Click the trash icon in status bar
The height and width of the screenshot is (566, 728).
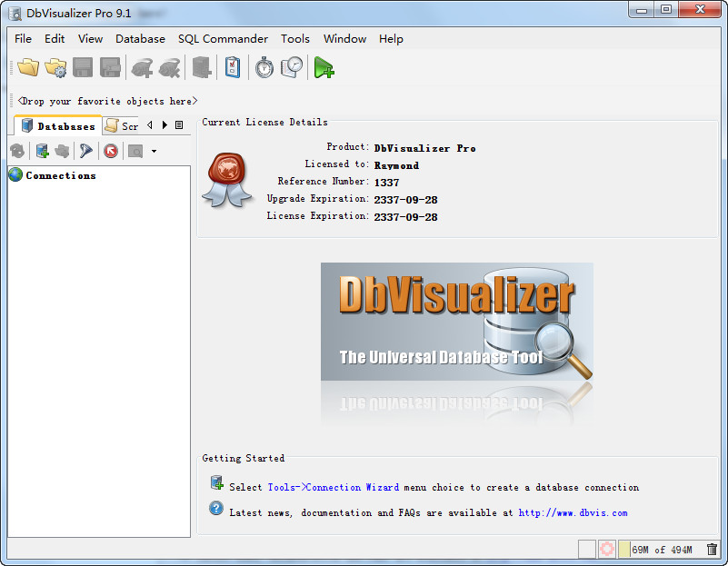pos(712,549)
